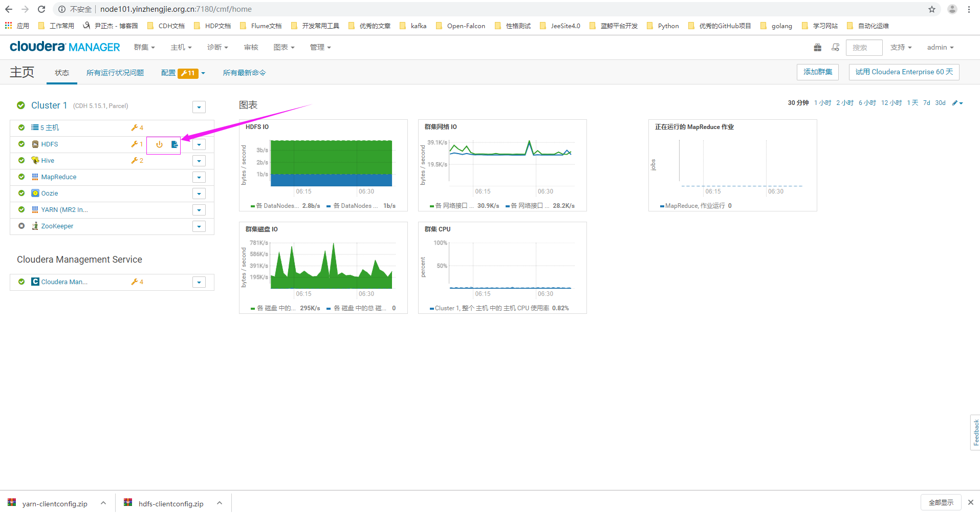Click the HDFS client configuration deploy icon

pos(175,144)
